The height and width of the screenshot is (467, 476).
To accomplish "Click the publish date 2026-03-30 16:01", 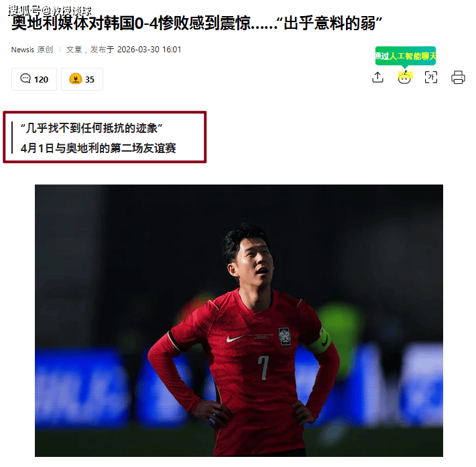I will coord(149,50).
